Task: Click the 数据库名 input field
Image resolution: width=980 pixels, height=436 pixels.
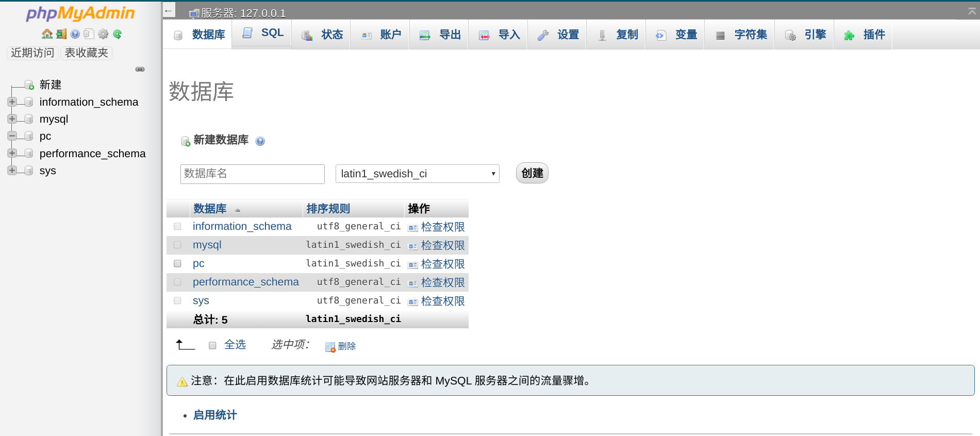Action: point(253,174)
